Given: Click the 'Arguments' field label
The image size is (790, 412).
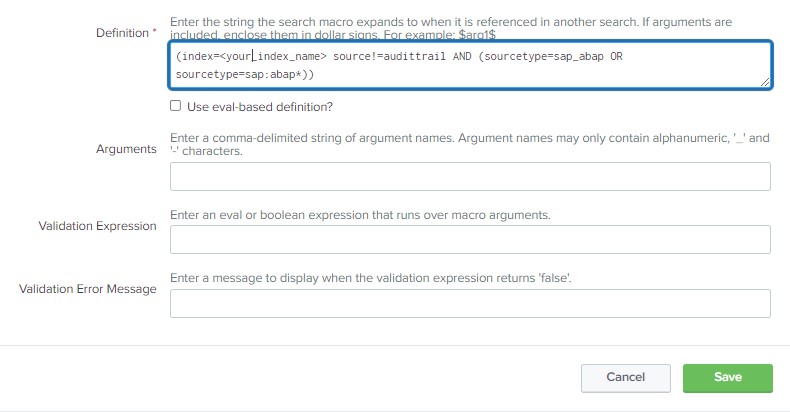Looking at the screenshot, I should [126, 149].
